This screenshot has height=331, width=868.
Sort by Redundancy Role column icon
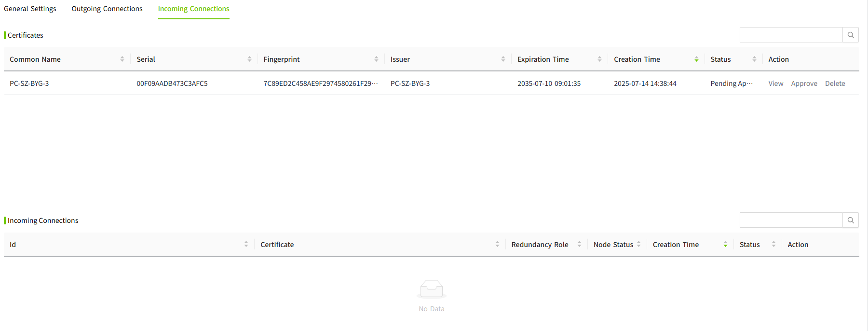(x=579, y=244)
